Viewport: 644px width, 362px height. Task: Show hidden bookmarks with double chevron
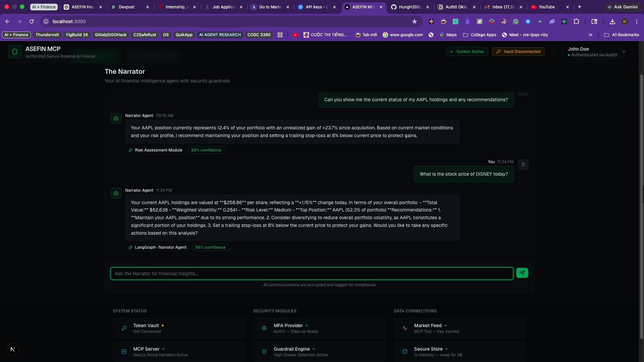tap(591, 35)
